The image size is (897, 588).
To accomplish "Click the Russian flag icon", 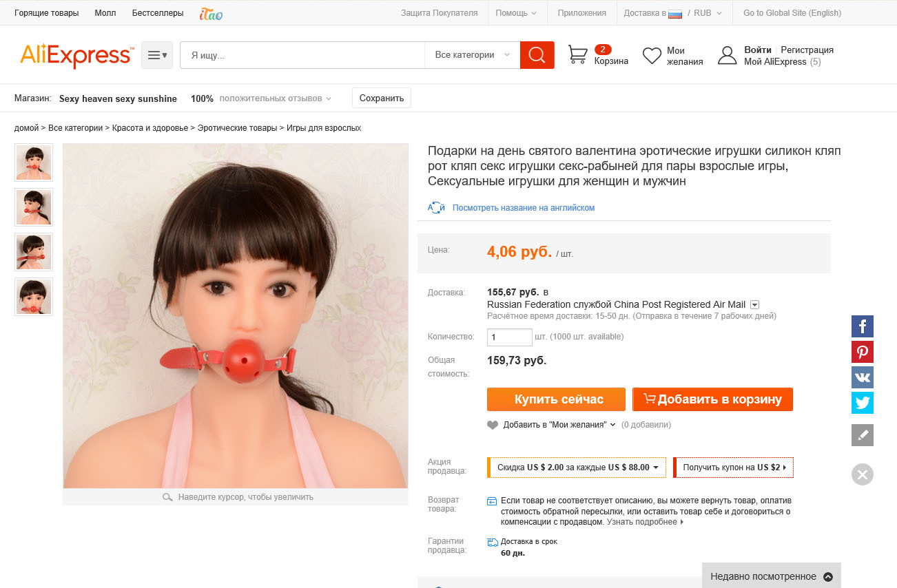I will (675, 13).
